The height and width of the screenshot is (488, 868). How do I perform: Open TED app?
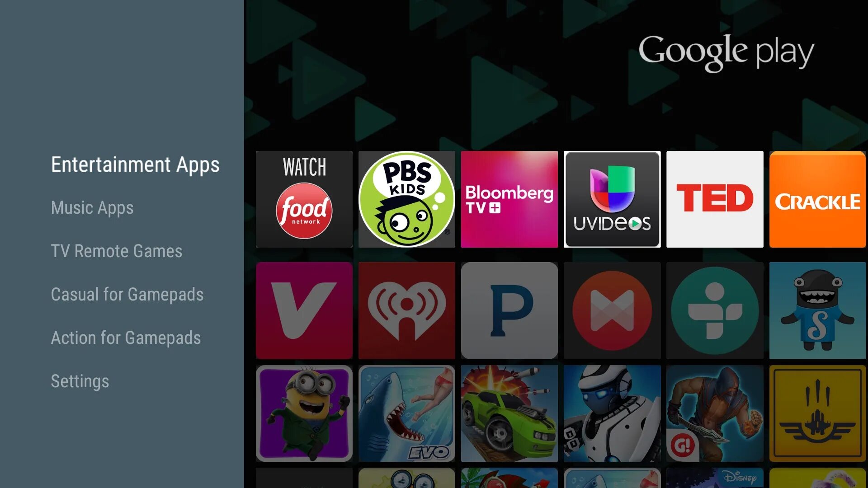(714, 199)
